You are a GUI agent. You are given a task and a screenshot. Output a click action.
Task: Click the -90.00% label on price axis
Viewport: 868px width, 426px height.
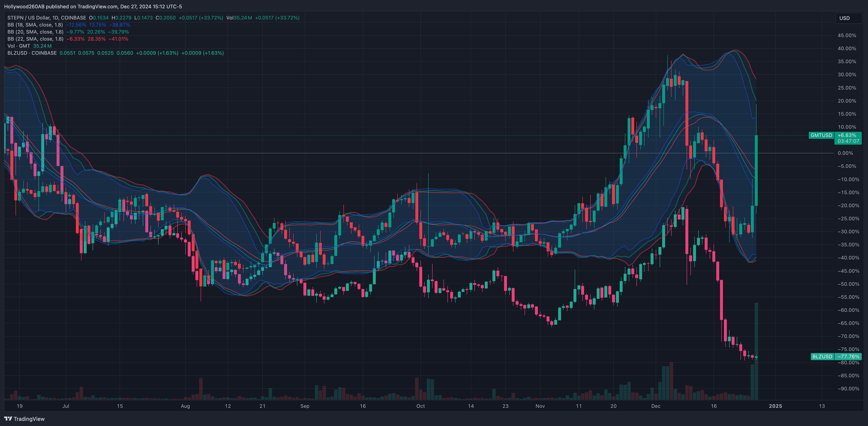(x=848, y=389)
